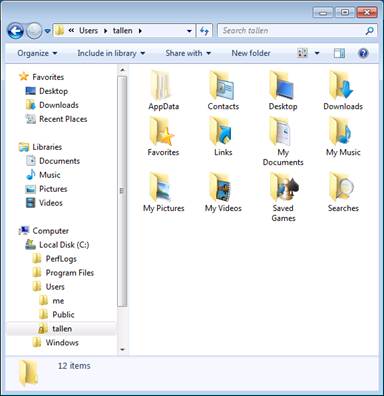Click the sidebar scrollbar up arrow
The image size is (384, 396).
tap(122, 70)
